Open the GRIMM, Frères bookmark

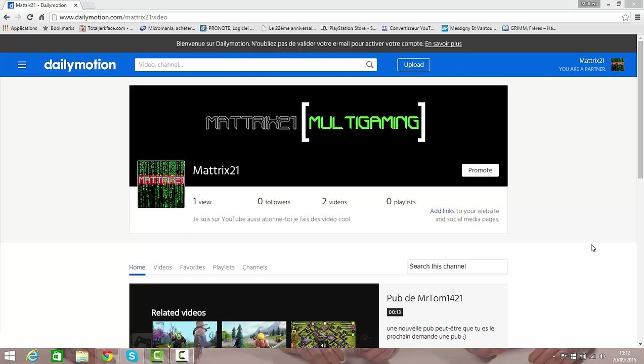click(x=529, y=28)
